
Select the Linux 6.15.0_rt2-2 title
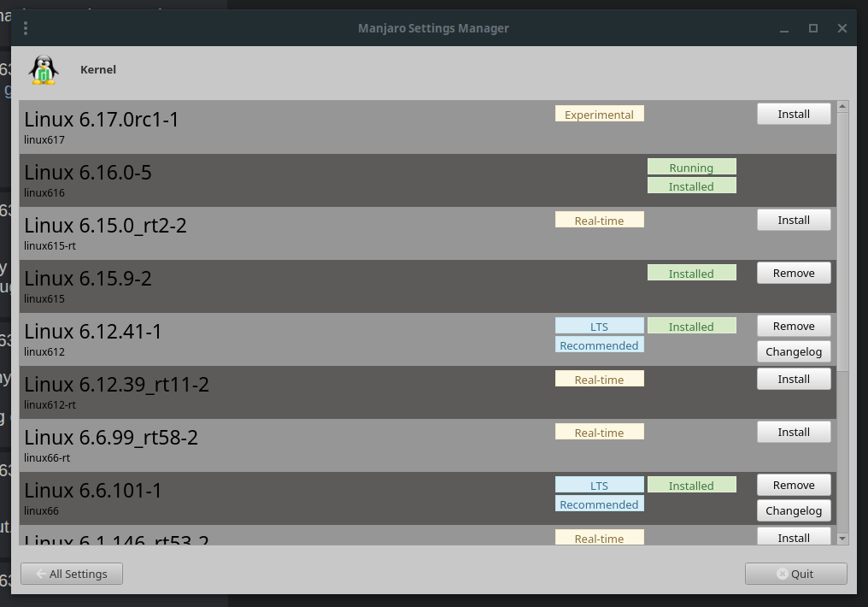coord(105,226)
